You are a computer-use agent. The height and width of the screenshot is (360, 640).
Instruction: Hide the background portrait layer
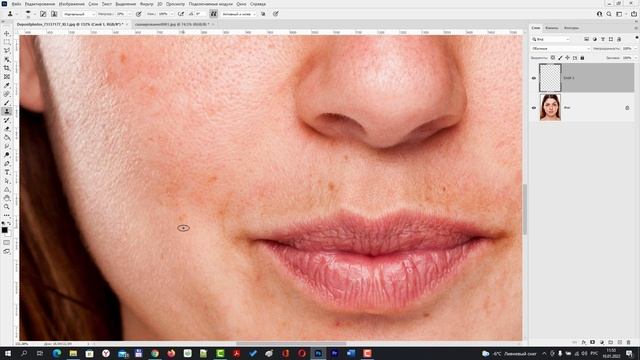(534, 108)
